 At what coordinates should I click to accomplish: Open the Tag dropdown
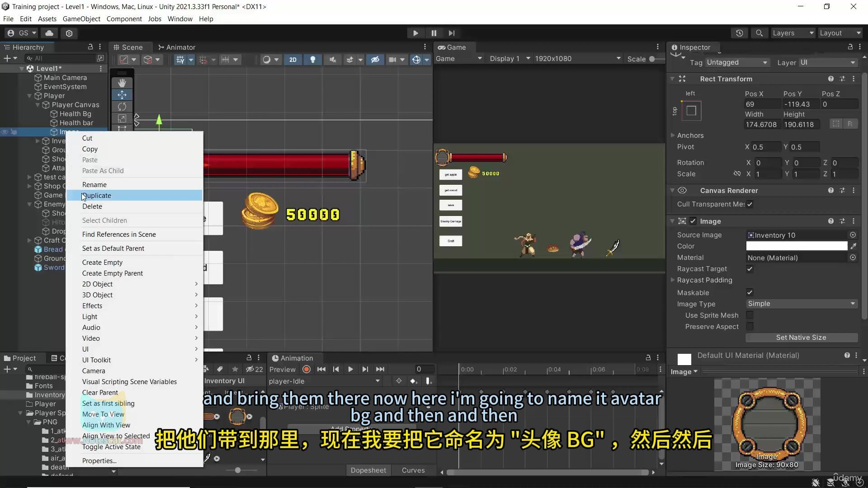[x=737, y=62]
